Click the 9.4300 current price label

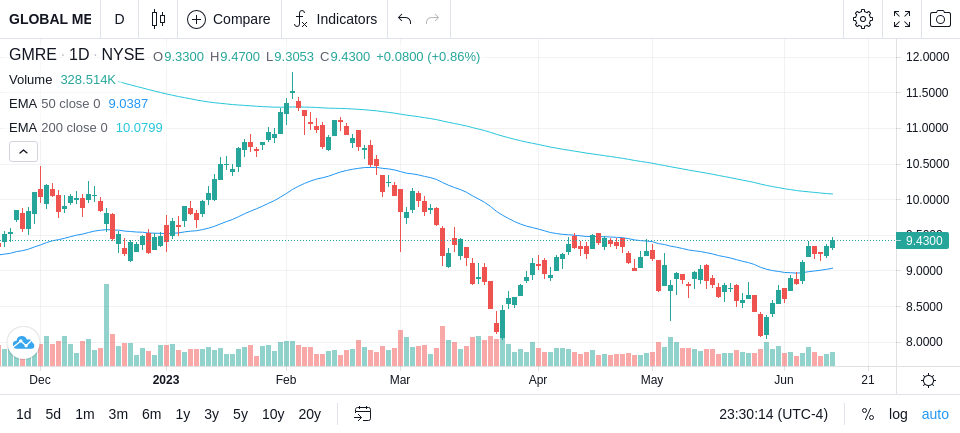pyautogui.click(x=923, y=241)
